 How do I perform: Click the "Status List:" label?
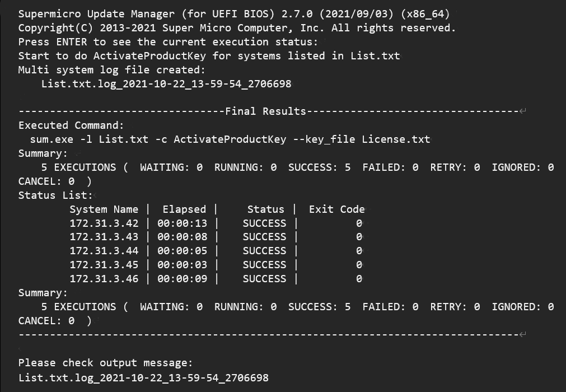click(55, 195)
